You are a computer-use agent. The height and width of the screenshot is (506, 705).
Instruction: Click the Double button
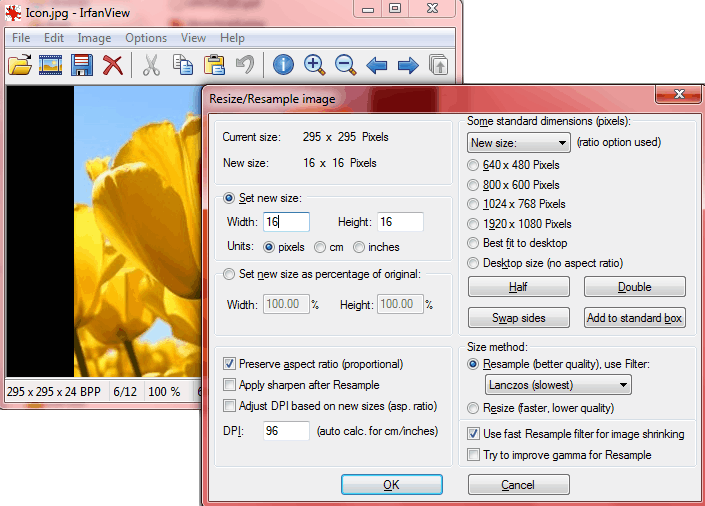pyautogui.click(x=634, y=287)
